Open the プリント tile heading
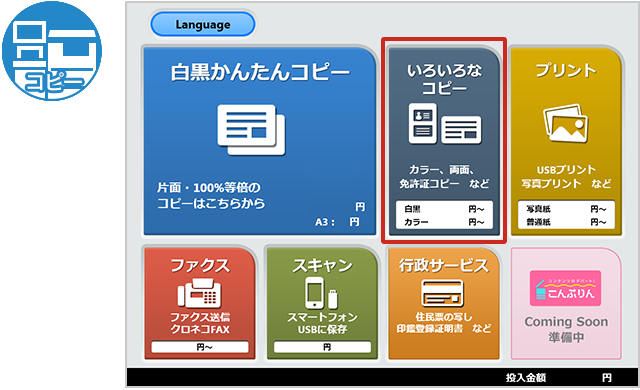 [566, 71]
